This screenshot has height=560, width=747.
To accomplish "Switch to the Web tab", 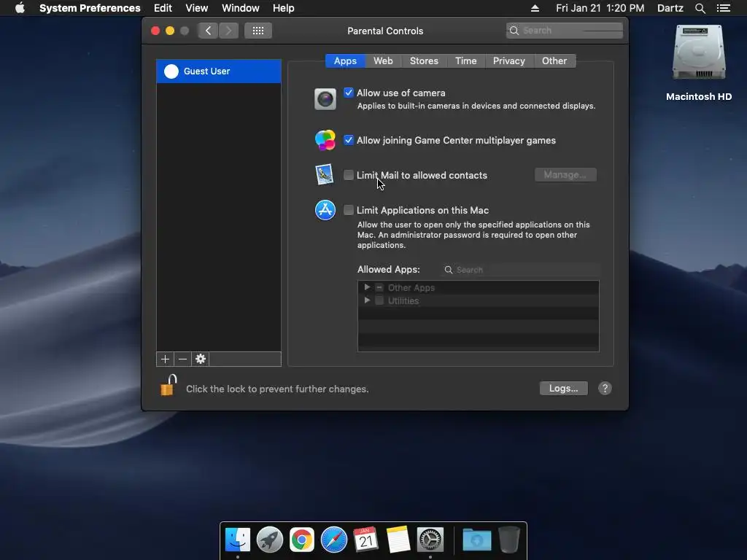I will (383, 61).
